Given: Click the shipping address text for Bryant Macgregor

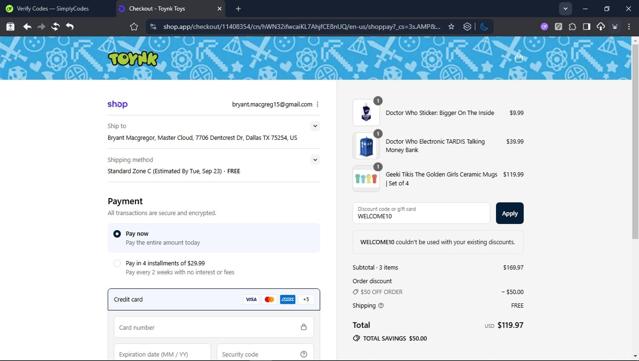Looking at the screenshot, I should tap(202, 138).
